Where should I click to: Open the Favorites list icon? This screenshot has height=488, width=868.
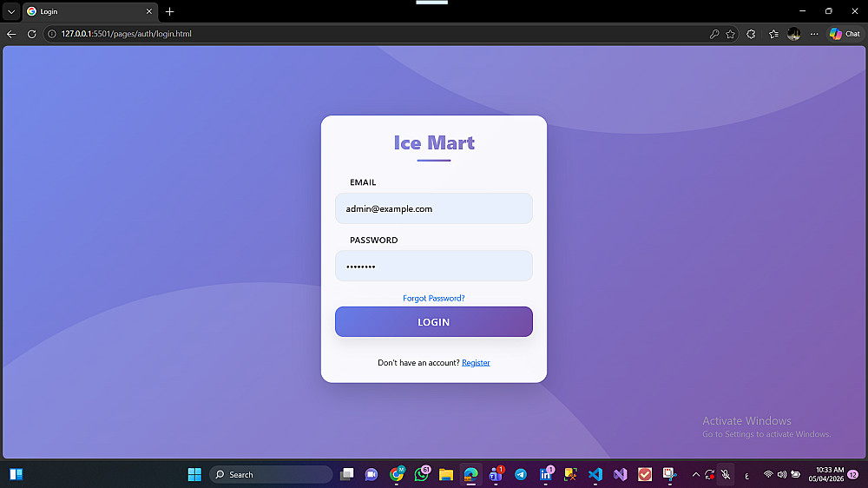point(773,34)
